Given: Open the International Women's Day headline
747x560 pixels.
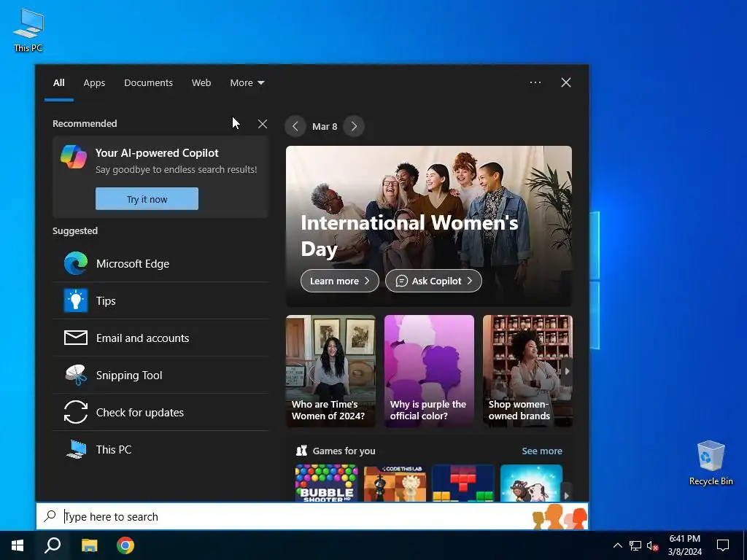Looking at the screenshot, I should pos(409,236).
